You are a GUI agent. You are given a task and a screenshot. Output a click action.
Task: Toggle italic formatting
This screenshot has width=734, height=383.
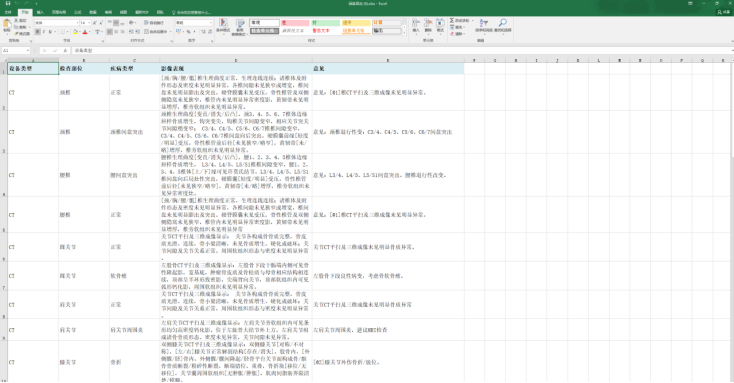point(44,32)
